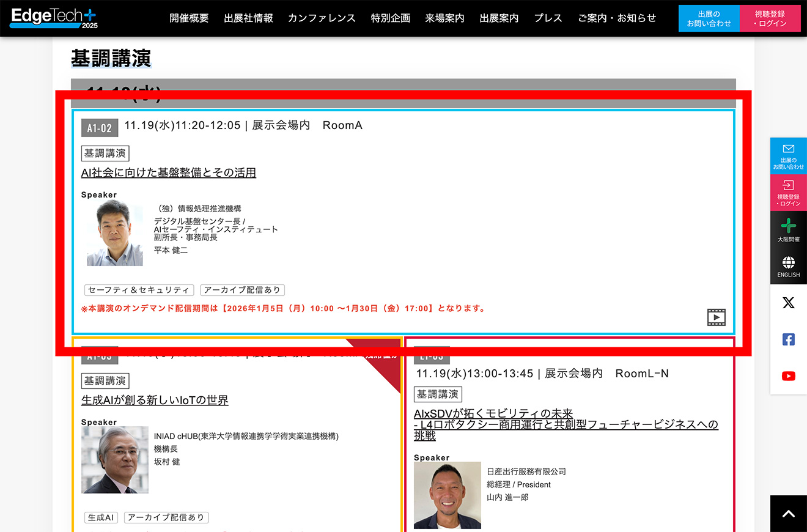The width and height of the screenshot is (807, 532).
Task: Open the YouTube channel icon
Action: pyautogui.click(x=789, y=376)
